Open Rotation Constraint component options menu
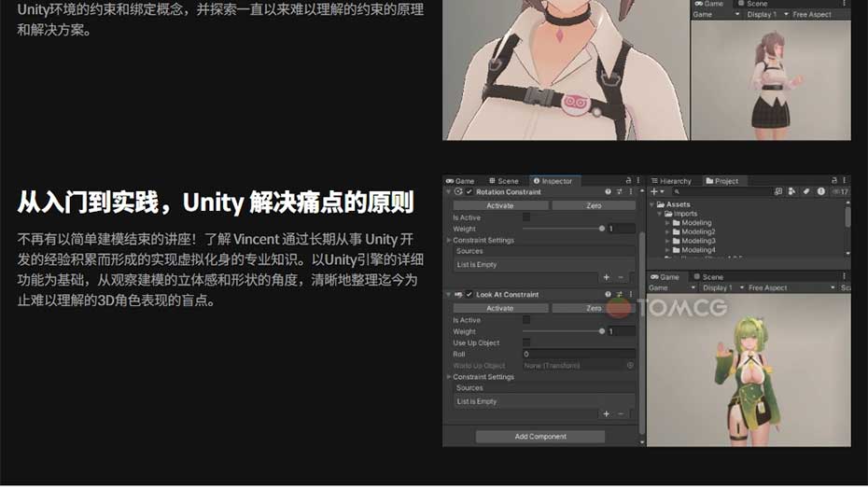Viewport: 868px width, 489px height. 631,191
